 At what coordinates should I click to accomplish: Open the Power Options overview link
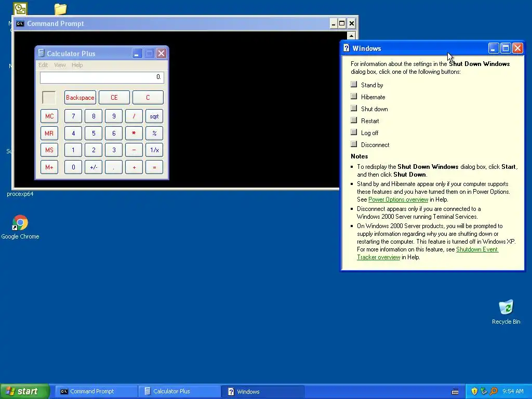pyautogui.click(x=398, y=199)
